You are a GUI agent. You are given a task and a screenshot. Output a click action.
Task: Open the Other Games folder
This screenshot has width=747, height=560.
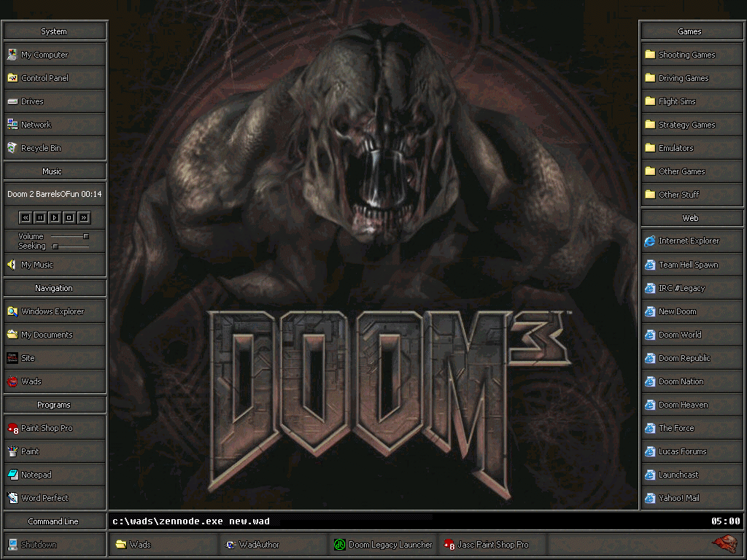click(x=692, y=171)
